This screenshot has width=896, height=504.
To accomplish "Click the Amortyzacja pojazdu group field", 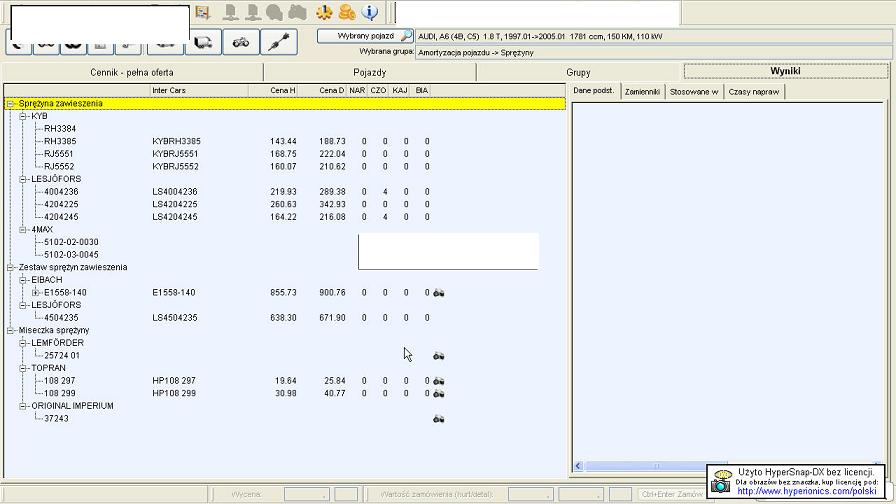I will coord(654,53).
